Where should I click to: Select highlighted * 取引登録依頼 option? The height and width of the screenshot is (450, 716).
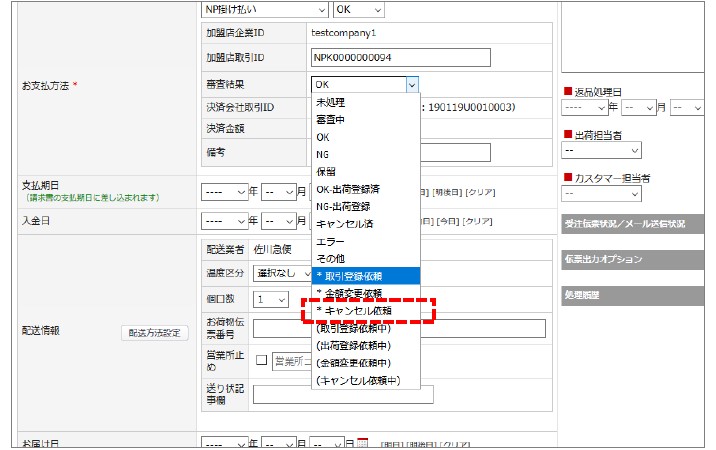[x=366, y=276]
